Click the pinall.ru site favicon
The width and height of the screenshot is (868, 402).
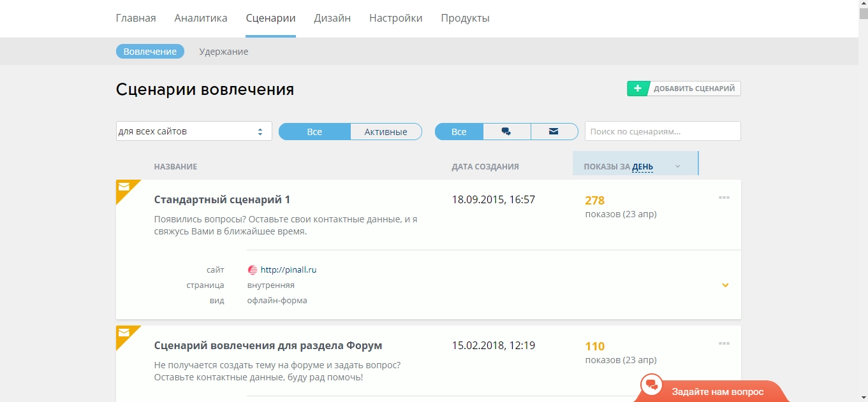(x=253, y=270)
